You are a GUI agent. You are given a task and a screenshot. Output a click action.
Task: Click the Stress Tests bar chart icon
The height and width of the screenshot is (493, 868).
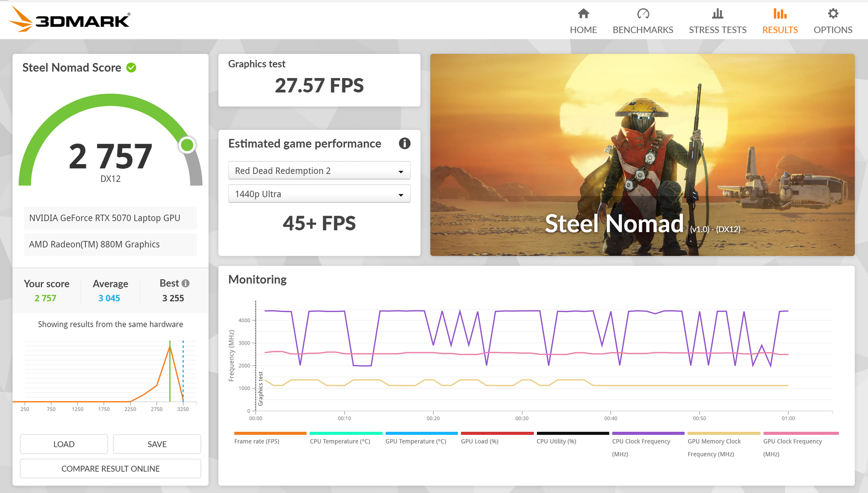pos(717,14)
